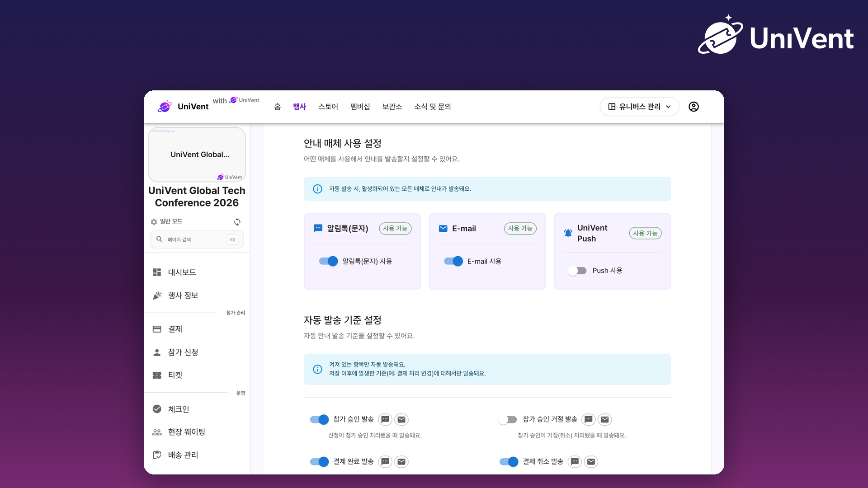Open the 스토어 navigation item

[x=328, y=107]
